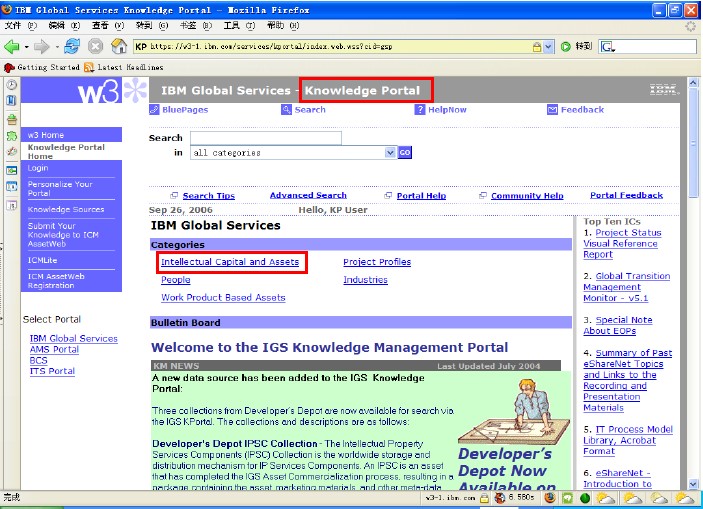Open the Portal Feedback link
The width and height of the screenshot is (703, 509).
[626, 196]
